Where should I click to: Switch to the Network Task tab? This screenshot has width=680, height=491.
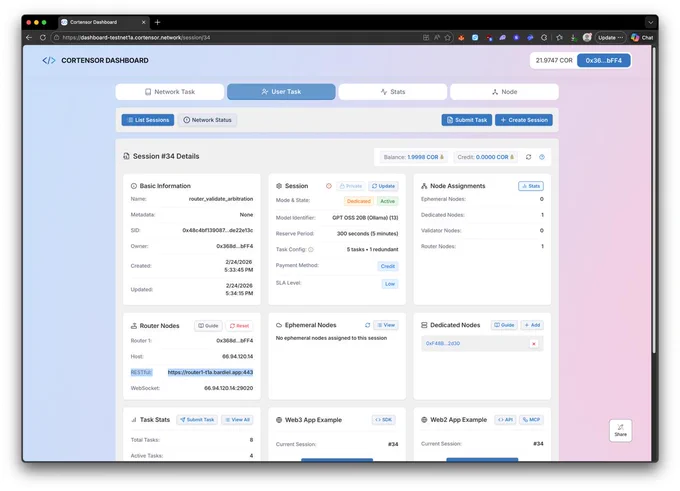170,92
